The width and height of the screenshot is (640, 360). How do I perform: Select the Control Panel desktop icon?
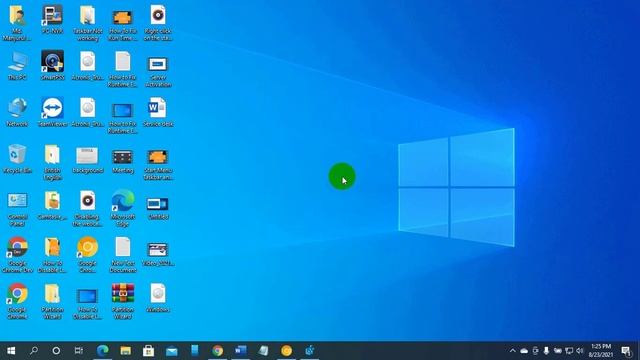pos(17,209)
